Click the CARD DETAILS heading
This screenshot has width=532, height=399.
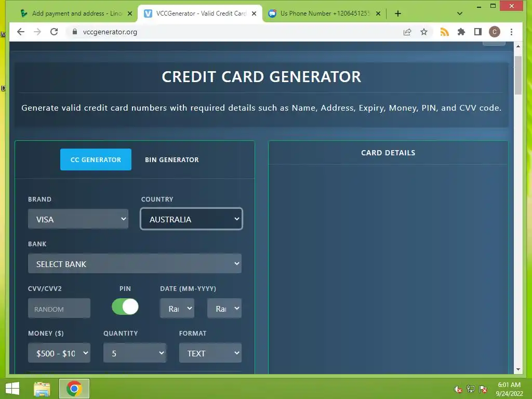(x=388, y=153)
